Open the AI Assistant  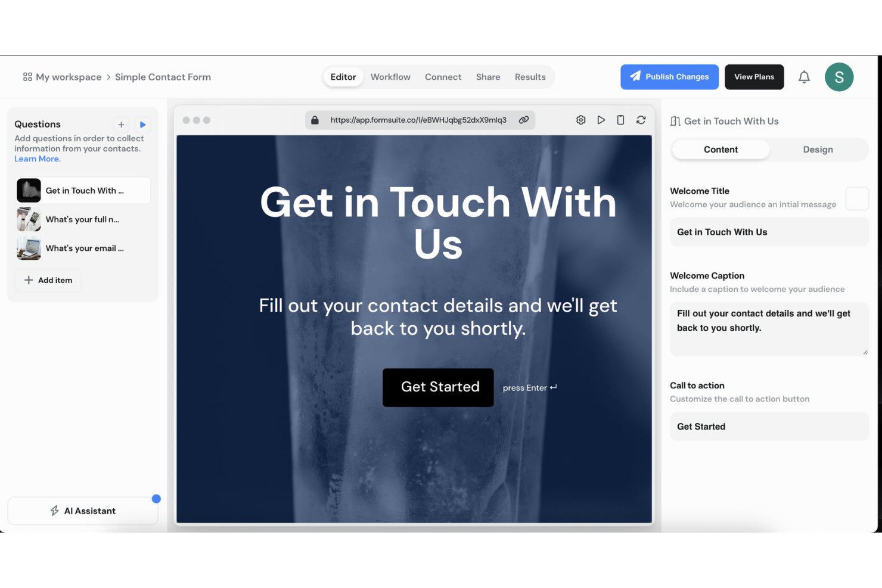83,511
